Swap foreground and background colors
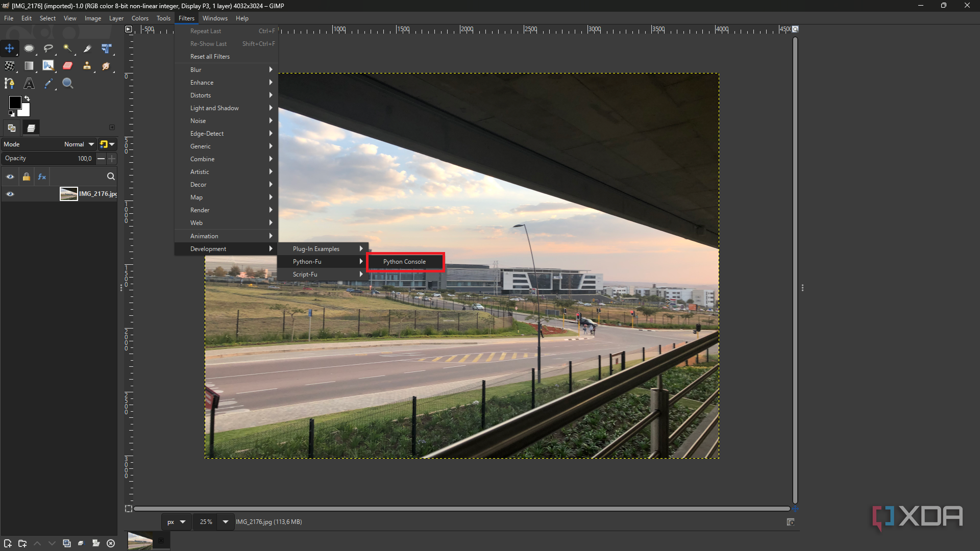980x551 pixels. coord(27,98)
